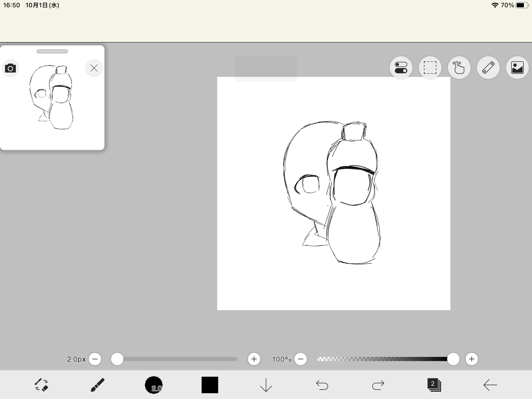Open the Ruler tool

[488, 68]
